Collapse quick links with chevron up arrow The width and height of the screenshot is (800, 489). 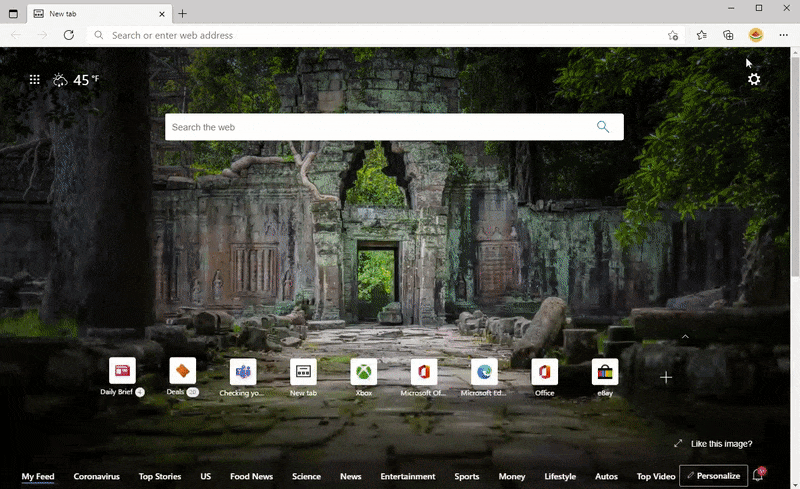[685, 336]
